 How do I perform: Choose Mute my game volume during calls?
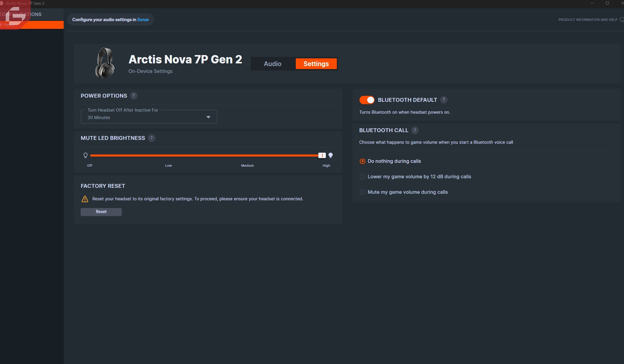[362, 192]
